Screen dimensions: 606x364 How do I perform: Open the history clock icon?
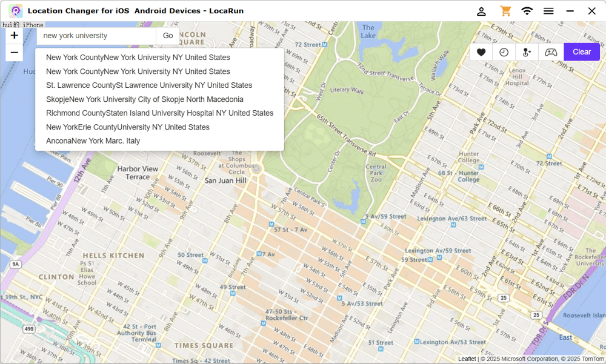pyautogui.click(x=504, y=52)
